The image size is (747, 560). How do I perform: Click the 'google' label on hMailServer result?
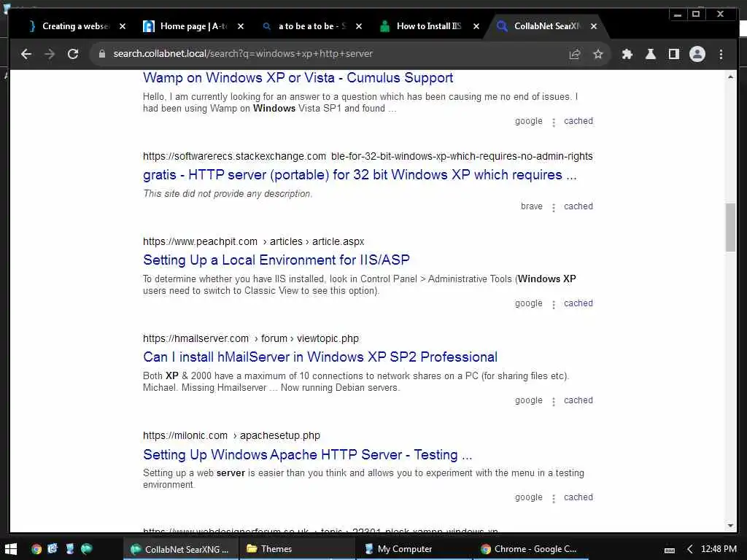coord(528,401)
